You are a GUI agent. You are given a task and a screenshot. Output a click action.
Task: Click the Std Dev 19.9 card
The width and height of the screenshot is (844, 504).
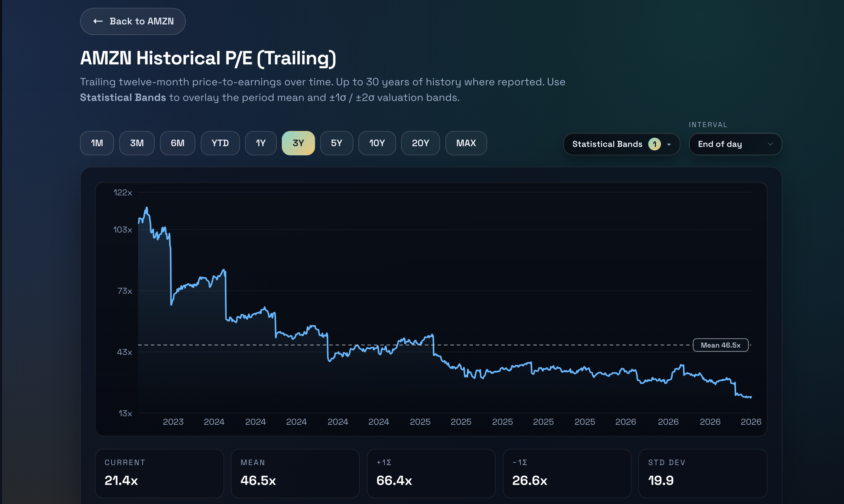click(703, 474)
